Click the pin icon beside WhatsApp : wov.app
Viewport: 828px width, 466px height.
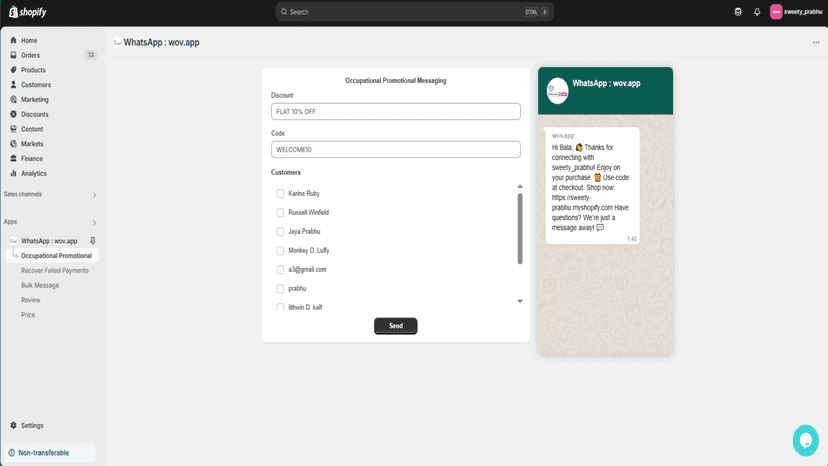pos(92,241)
